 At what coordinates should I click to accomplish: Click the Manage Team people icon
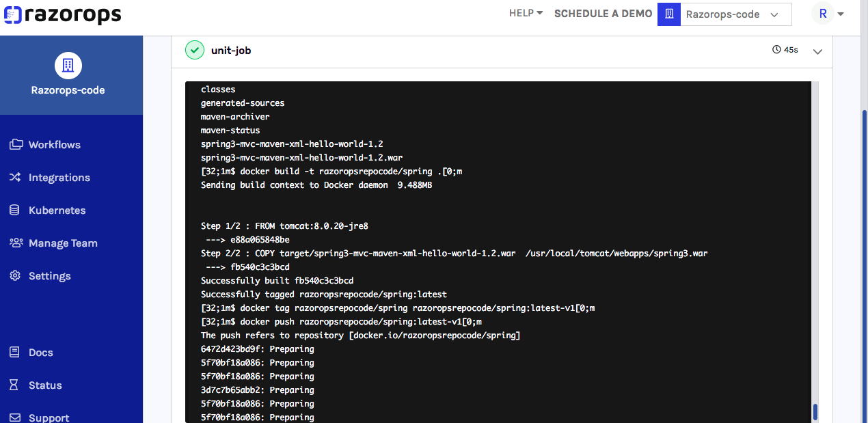click(15, 243)
